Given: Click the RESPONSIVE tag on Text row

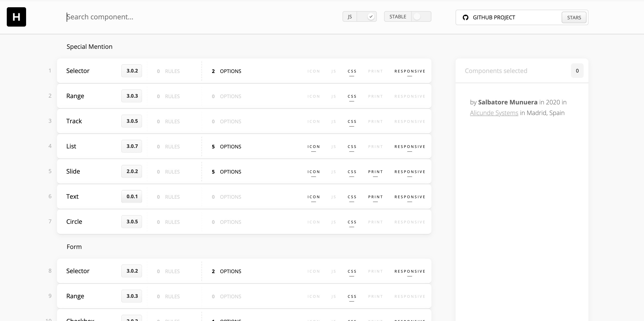Looking at the screenshot, I should pos(410,197).
